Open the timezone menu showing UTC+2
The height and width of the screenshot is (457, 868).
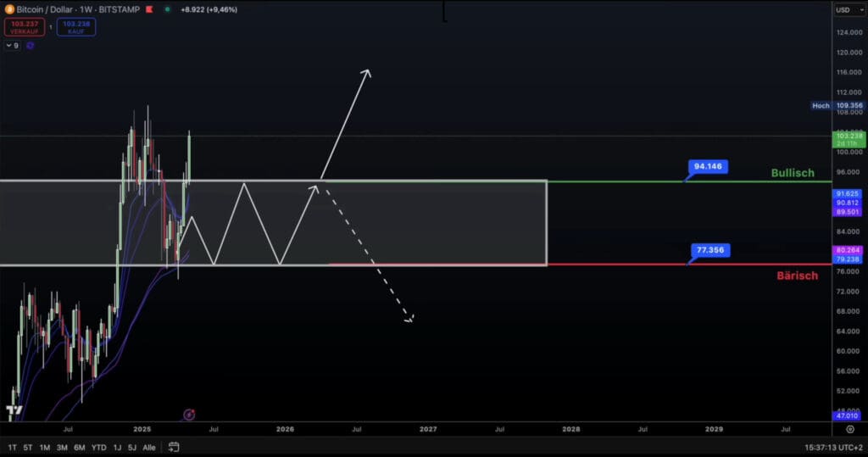[833, 447]
